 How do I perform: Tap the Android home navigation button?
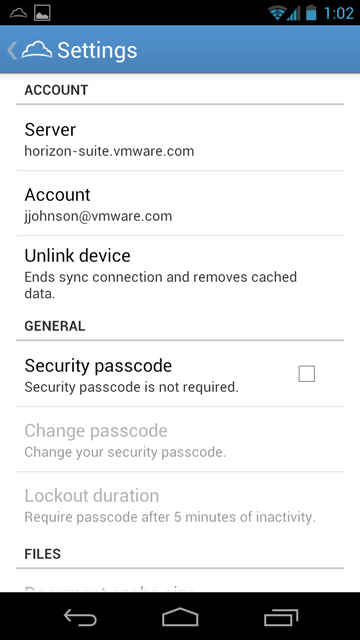(180, 617)
